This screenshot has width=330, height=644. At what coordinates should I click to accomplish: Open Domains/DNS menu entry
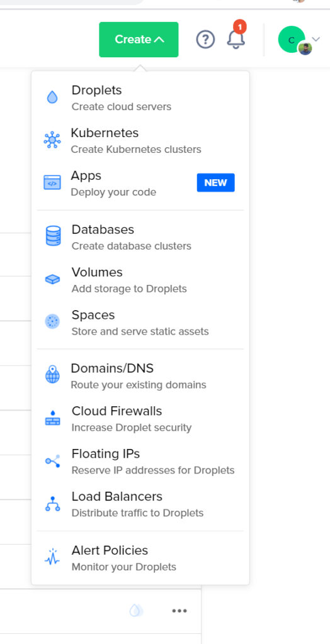click(140, 376)
